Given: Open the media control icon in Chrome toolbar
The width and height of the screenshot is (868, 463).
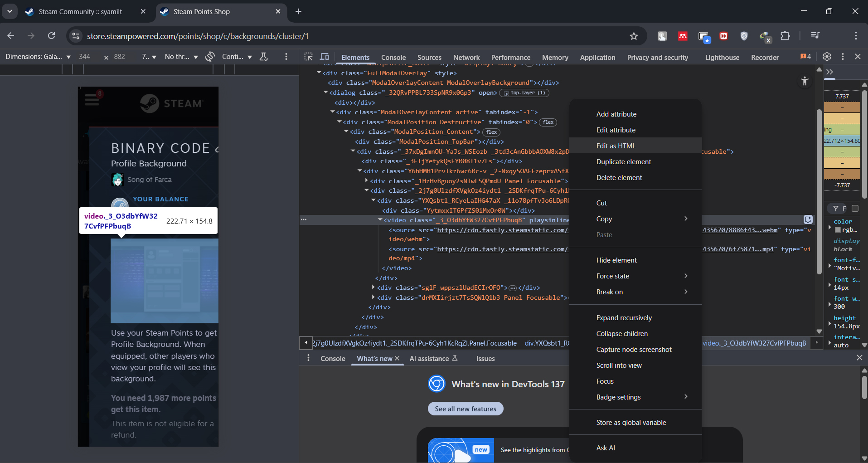Looking at the screenshot, I should 815,36.
